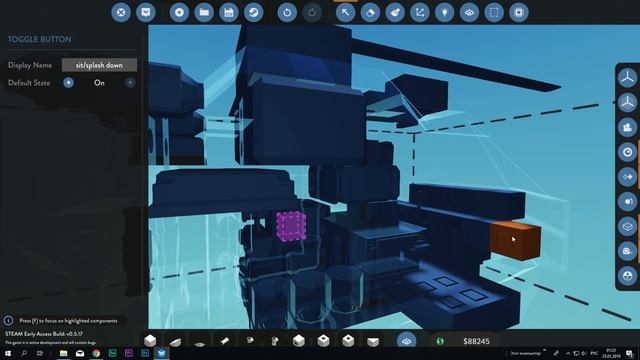This screenshot has height=360, width=640.
Task: Select the sixth small component in inventory bar
Action: [275, 340]
